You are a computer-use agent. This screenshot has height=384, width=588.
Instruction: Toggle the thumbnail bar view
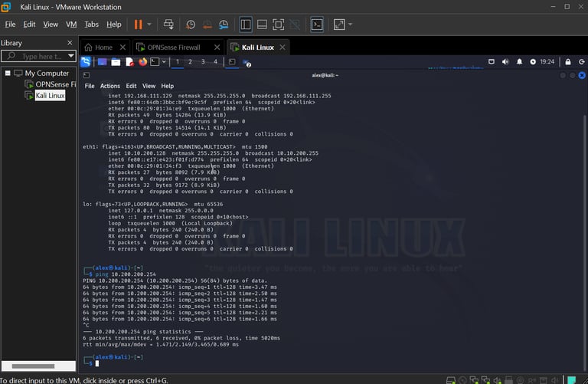pyautogui.click(x=262, y=25)
